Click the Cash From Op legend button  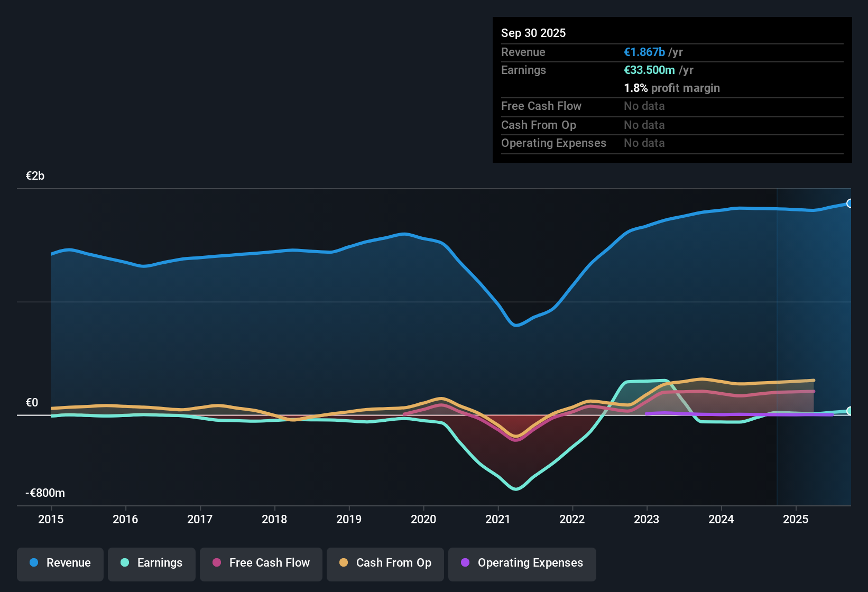[x=385, y=563]
